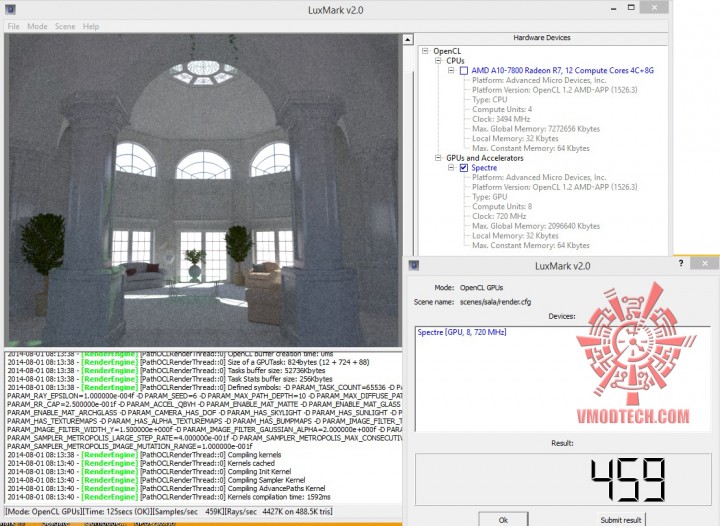The image size is (720, 526).
Task: Click the 'Kernels compilation time: 1592ms' log line
Action: (x=169, y=497)
